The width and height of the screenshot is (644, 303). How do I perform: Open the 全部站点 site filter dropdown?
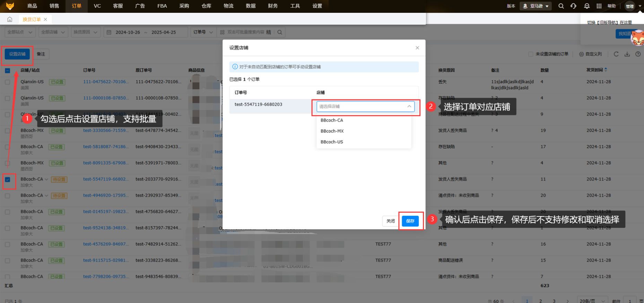[x=20, y=32]
